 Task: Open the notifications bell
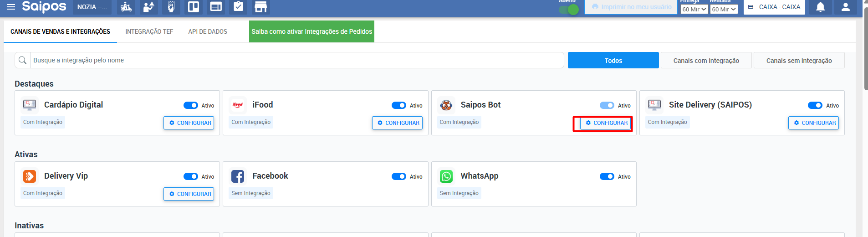[820, 7]
